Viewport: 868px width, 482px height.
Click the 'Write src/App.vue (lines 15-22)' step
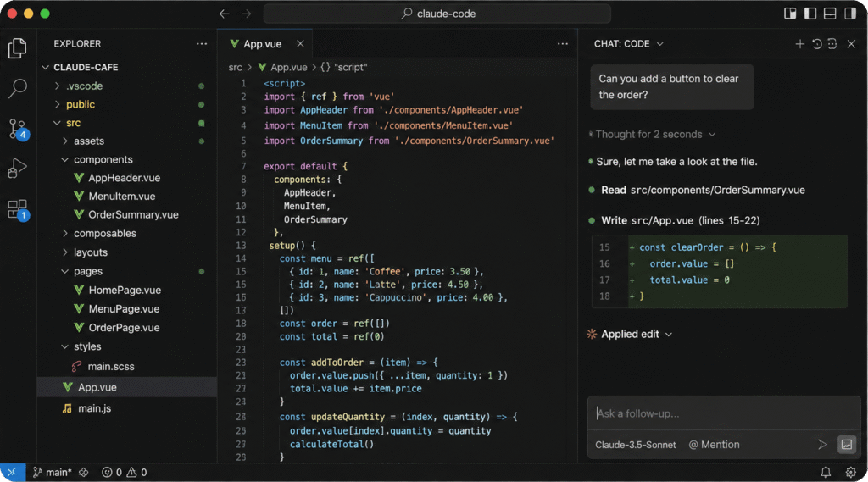click(x=681, y=221)
